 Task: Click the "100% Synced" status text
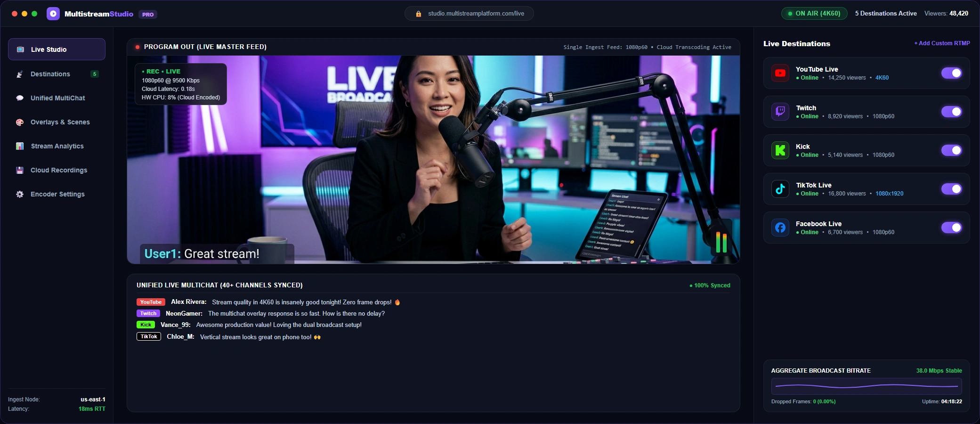(710, 285)
